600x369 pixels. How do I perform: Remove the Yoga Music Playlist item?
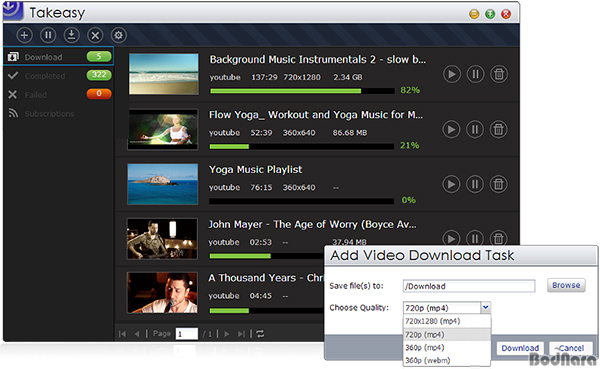tap(499, 184)
